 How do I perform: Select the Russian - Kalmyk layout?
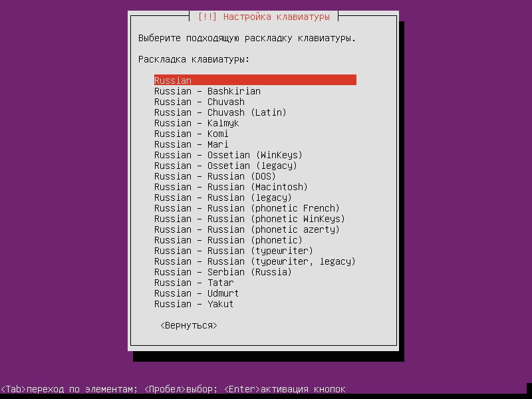(199, 122)
